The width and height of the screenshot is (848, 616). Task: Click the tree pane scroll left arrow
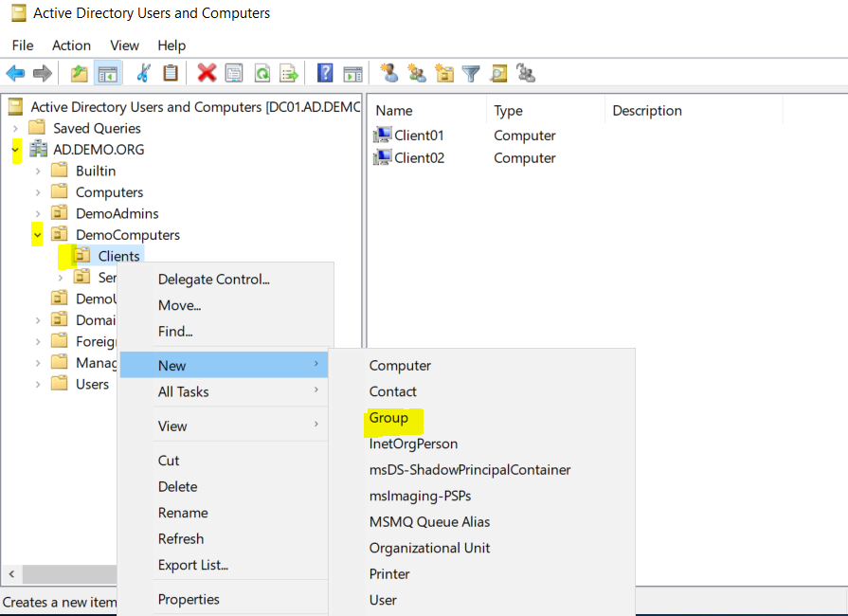(x=12, y=573)
